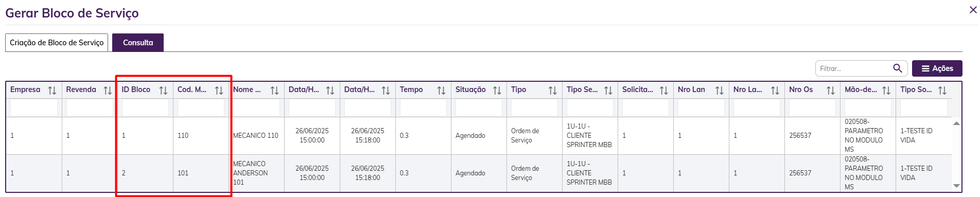Viewport: 980px width, 197px height.
Task: Select the Consulta tab
Action: pyautogui.click(x=138, y=43)
